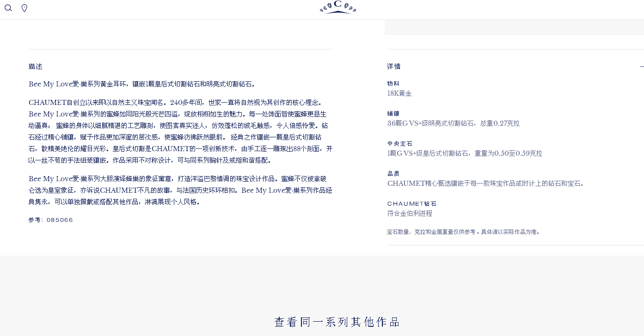Click the 1颗G VS+级皇后式切割钻石 detail text
This screenshot has height=336, width=644.
click(465, 153)
